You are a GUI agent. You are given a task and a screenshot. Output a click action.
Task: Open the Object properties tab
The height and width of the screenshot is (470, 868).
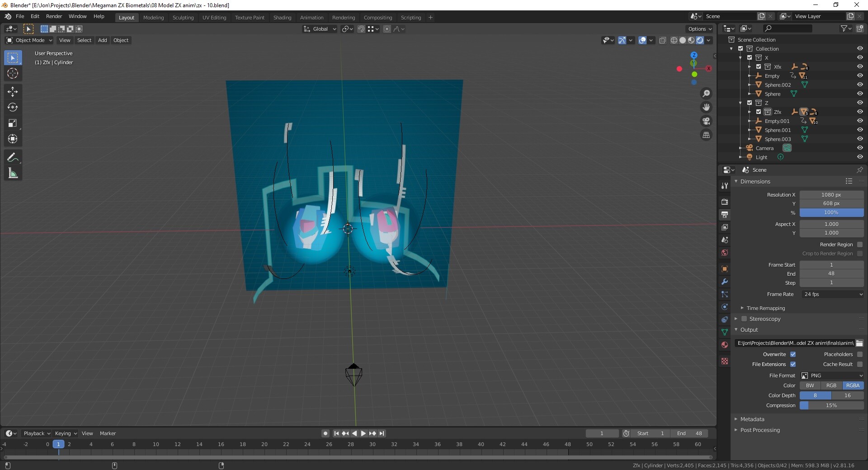[x=725, y=269]
